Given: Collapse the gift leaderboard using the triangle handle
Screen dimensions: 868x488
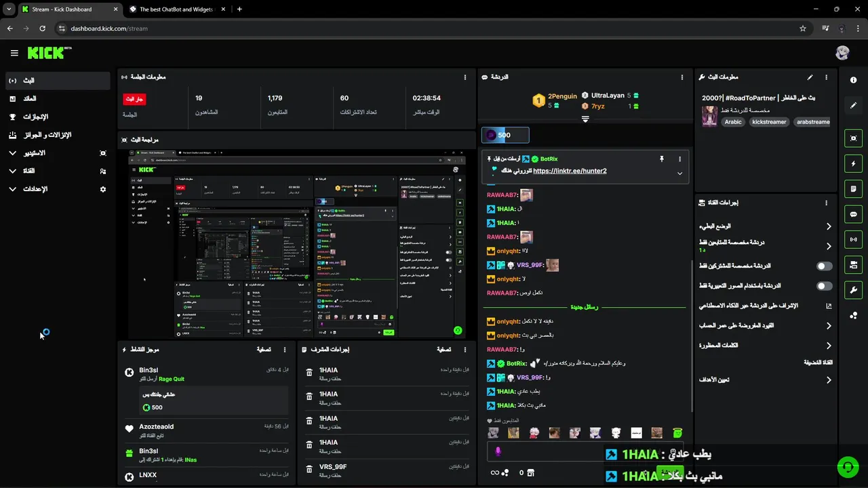Looking at the screenshot, I should click(x=585, y=119).
